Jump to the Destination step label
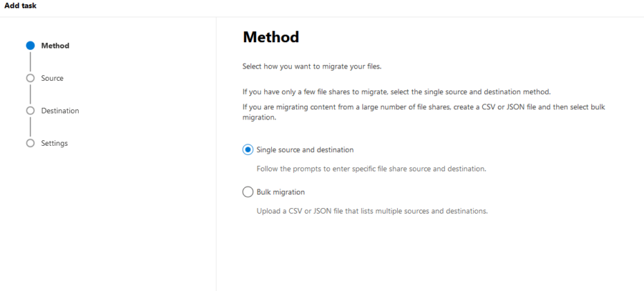 coord(60,111)
